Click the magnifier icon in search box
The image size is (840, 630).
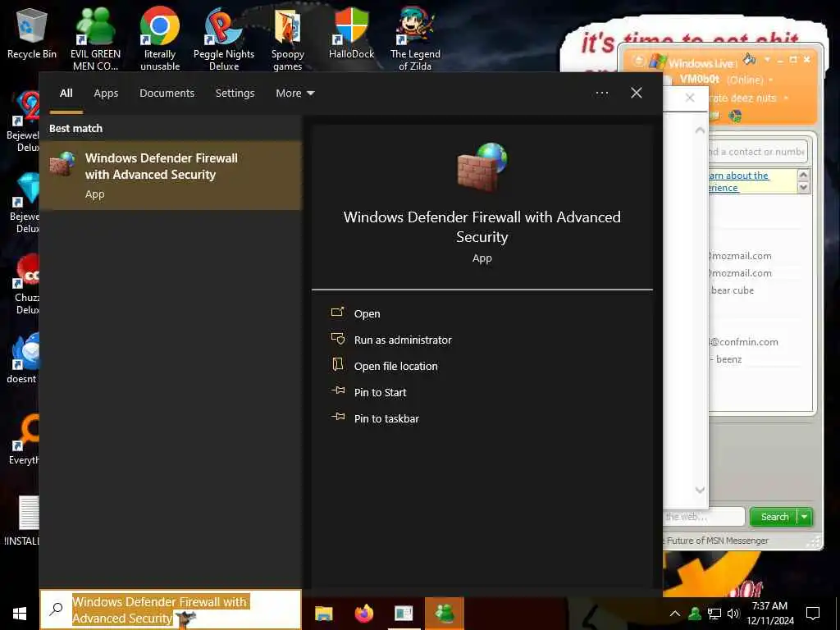tap(57, 609)
